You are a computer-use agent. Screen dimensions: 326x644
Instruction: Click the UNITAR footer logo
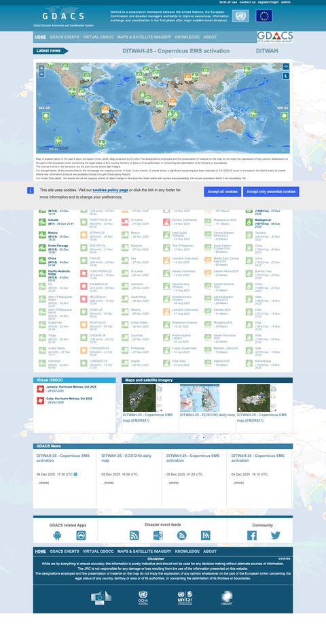pos(185,598)
